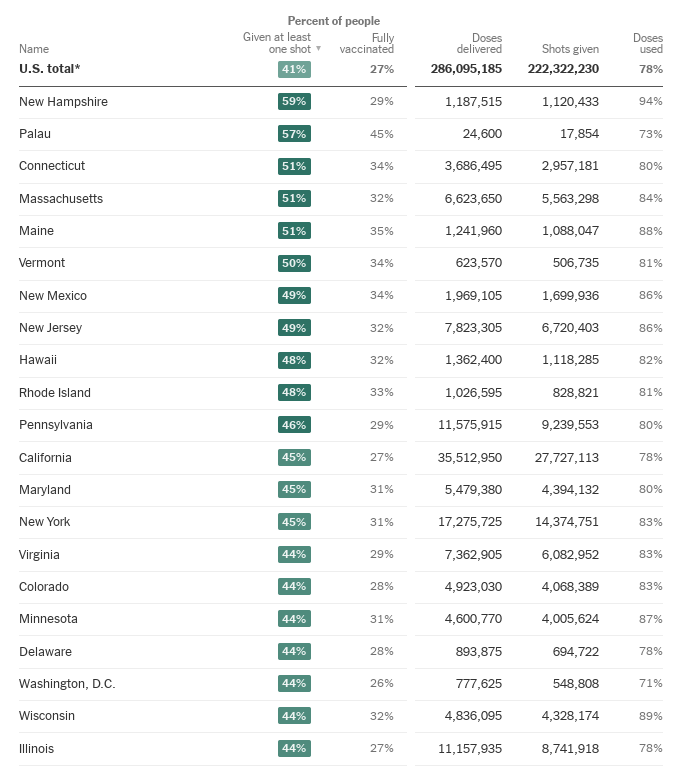
Task: Click the Doses used column header
Action: click(648, 43)
